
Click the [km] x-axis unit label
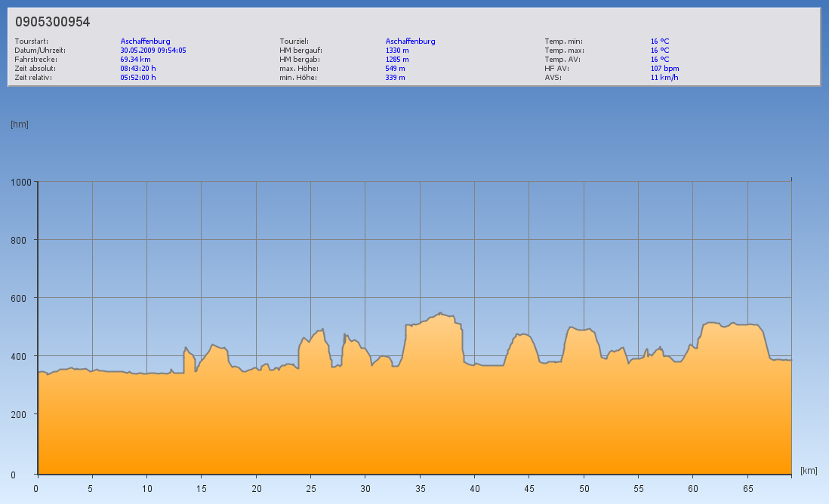pos(809,471)
